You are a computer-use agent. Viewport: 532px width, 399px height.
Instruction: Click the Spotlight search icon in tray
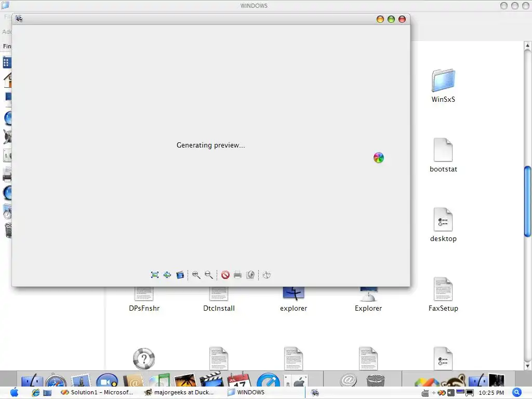[516, 393]
